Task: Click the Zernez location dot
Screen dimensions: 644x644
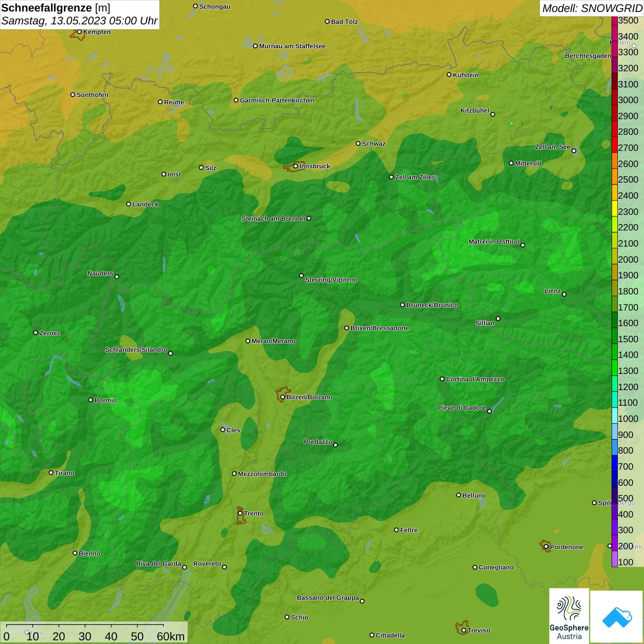Action: pyautogui.click(x=35, y=333)
